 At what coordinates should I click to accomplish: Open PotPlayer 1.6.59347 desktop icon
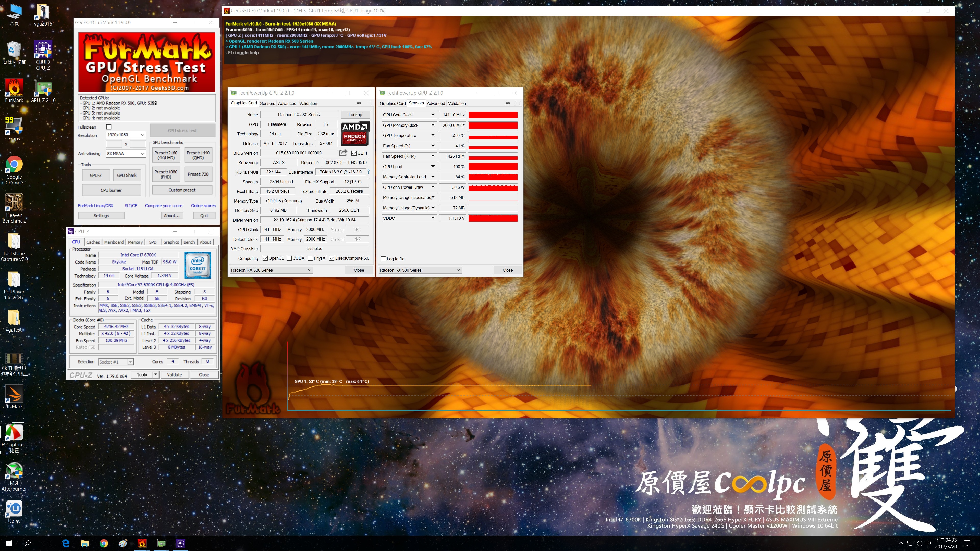pos(14,285)
